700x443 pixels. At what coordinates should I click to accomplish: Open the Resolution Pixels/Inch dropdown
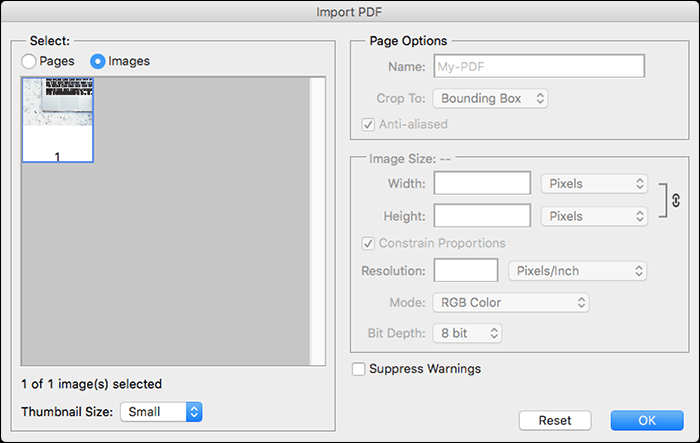[x=578, y=270]
